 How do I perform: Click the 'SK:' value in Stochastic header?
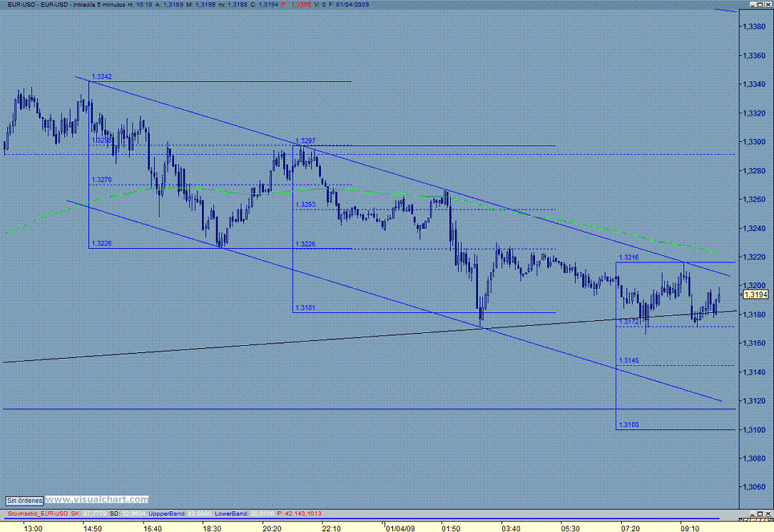[x=93, y=513]
